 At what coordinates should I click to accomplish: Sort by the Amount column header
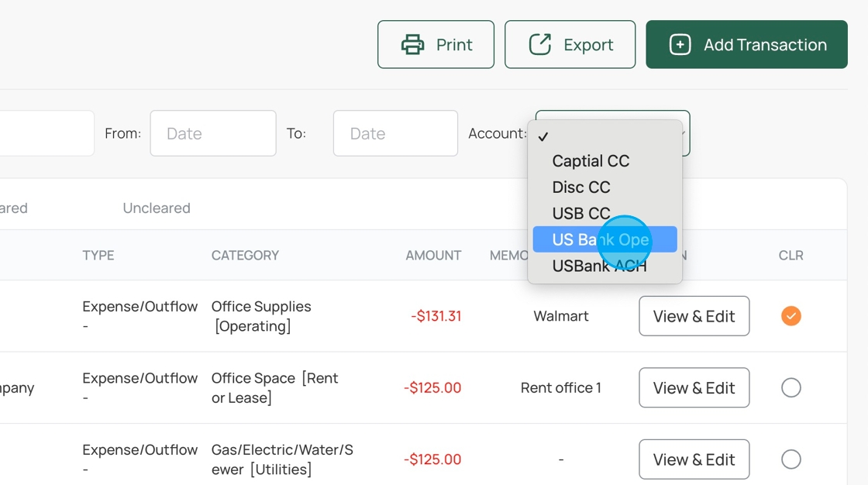click(x=433, y=255)
